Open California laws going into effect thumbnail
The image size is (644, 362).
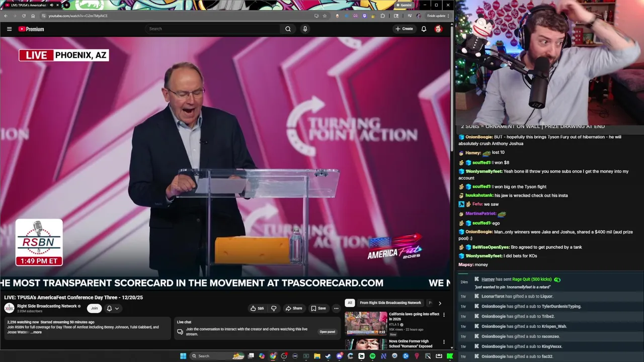point(366,324)
